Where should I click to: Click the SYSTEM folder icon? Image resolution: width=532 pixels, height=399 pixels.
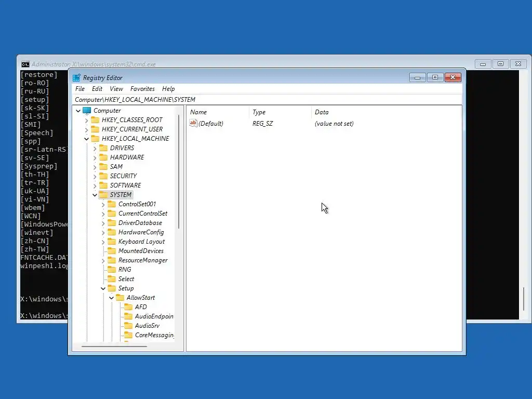pos(103,194)
